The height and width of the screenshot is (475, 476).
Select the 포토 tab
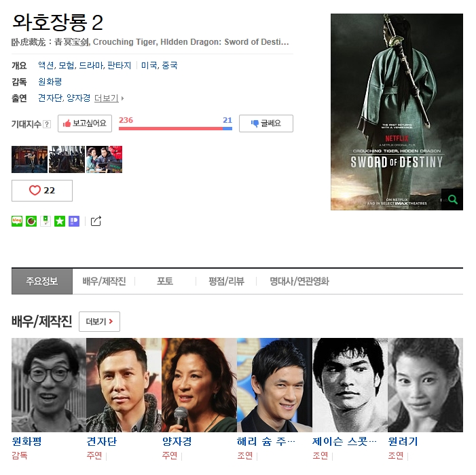tap(165, 281)
